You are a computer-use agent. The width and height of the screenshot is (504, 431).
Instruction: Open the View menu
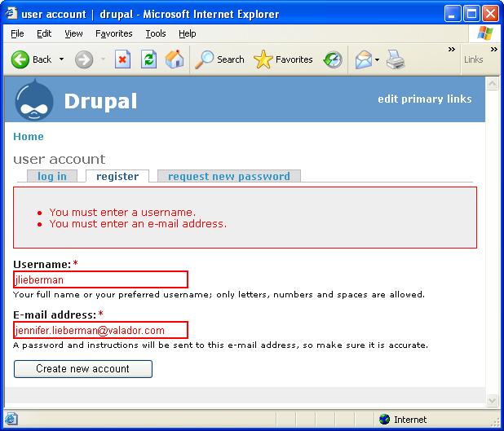pyautogui.click(x=73, y=33)
